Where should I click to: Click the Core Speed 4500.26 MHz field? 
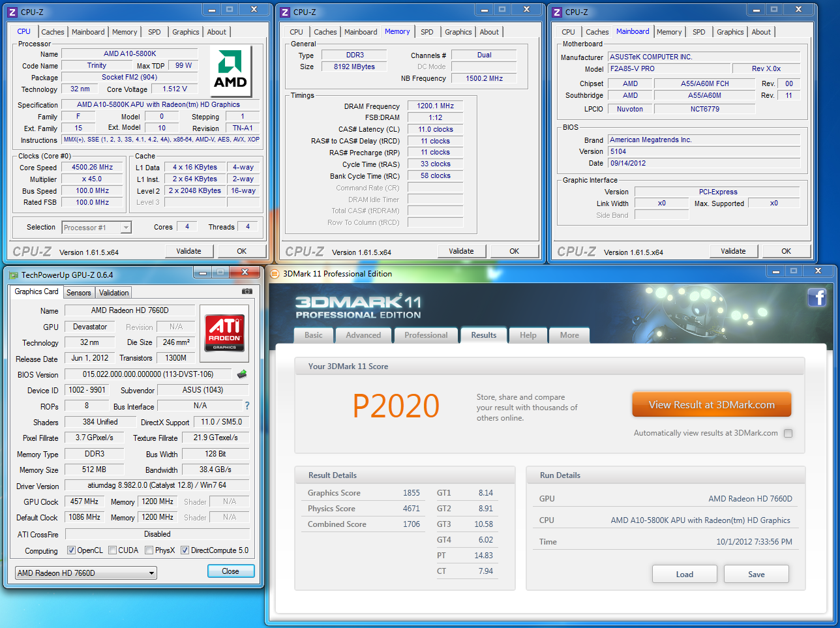point(93,167)
